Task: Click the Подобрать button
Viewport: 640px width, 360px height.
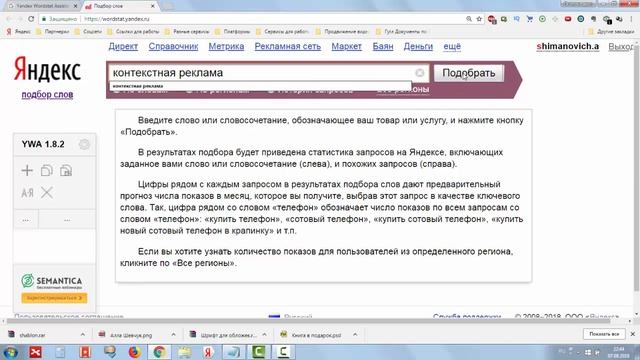Action: 469,73
